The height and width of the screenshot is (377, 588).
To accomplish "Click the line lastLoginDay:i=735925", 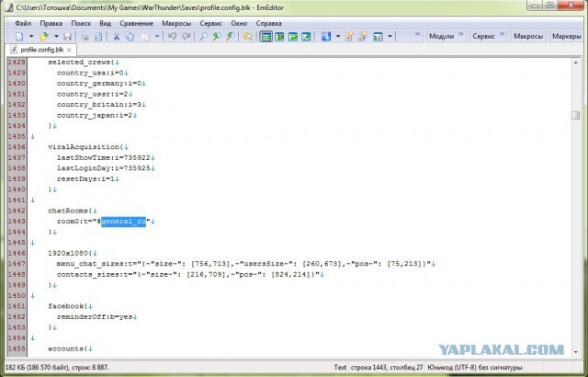I will coord(104,168).
